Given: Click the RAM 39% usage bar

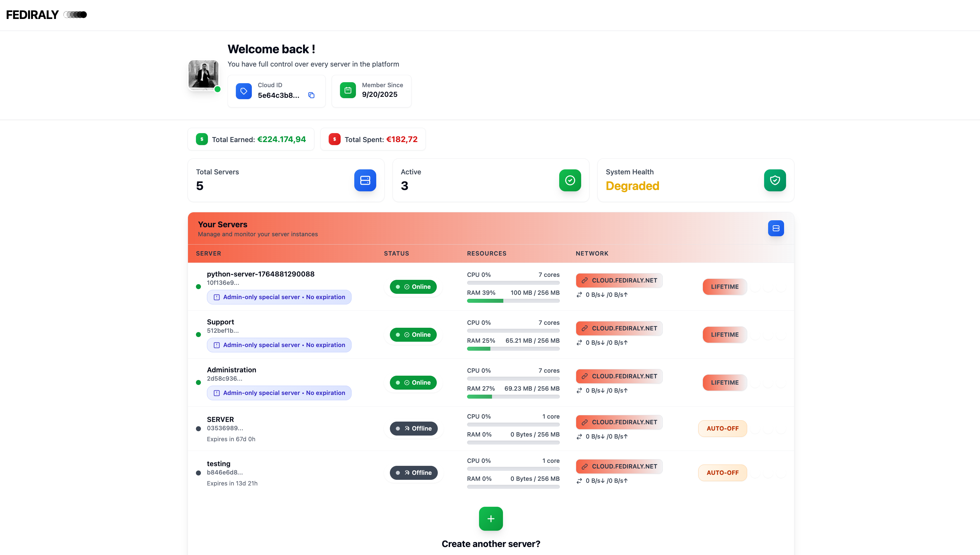Looking at the screenshot, I should 513,301.
